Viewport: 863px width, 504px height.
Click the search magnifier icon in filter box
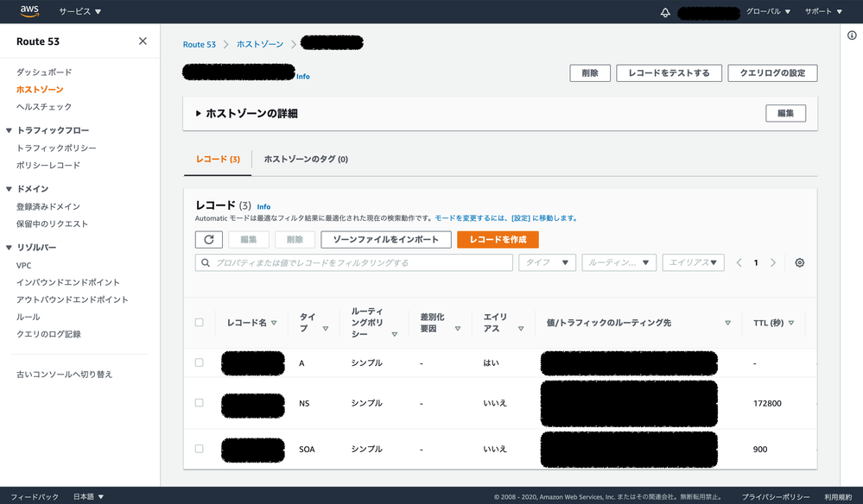(206, 262)
